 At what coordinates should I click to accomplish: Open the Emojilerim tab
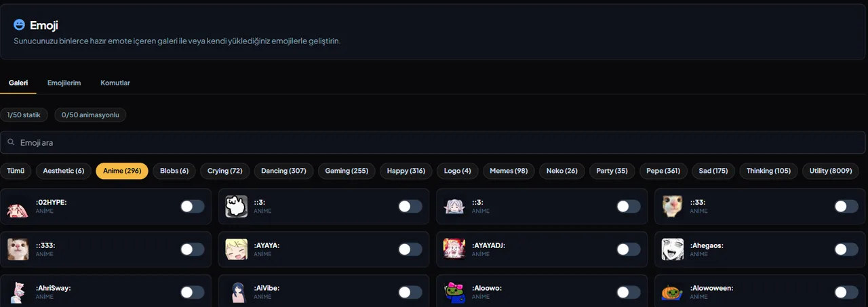pos(64,83)
